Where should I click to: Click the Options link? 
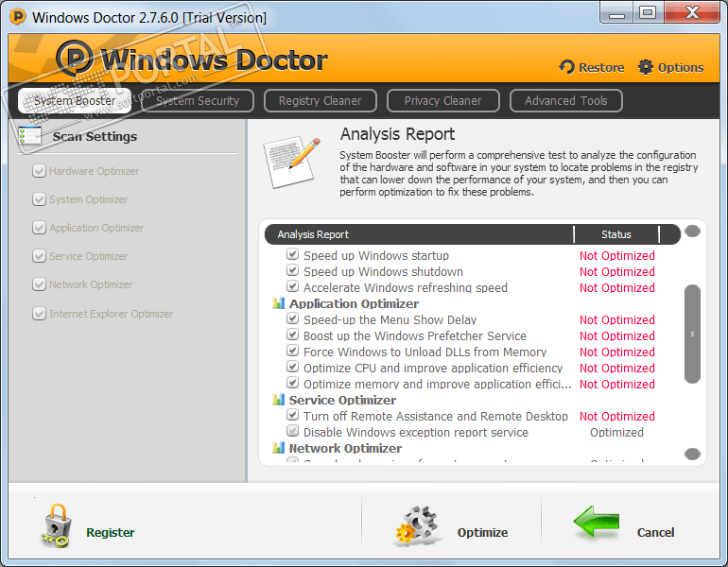[681, 68]
